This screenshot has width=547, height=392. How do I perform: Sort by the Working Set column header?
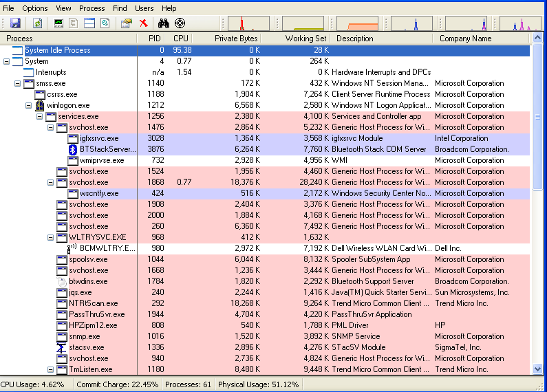point(295,39)
